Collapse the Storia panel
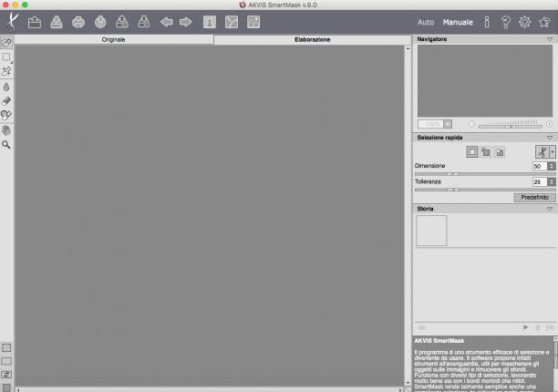 coord(550,209)
